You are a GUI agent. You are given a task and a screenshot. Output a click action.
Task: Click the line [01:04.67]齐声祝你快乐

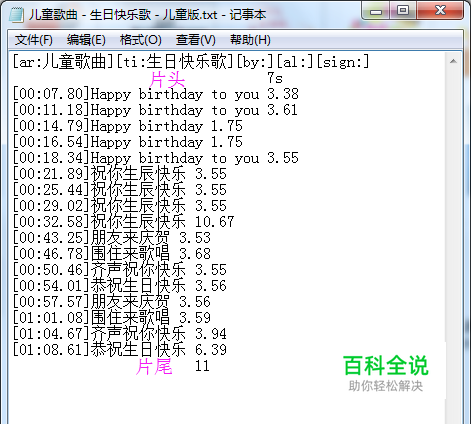(x=120, y=334)
